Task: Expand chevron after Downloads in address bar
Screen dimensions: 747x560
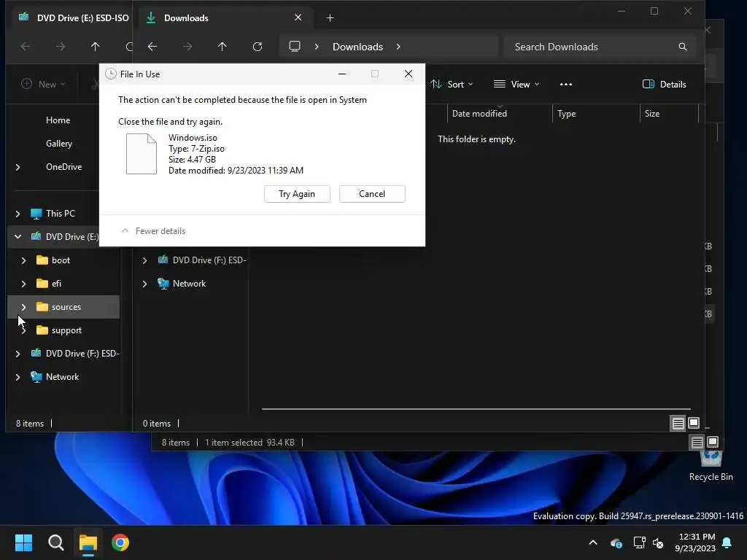Action: coord(398,47)
